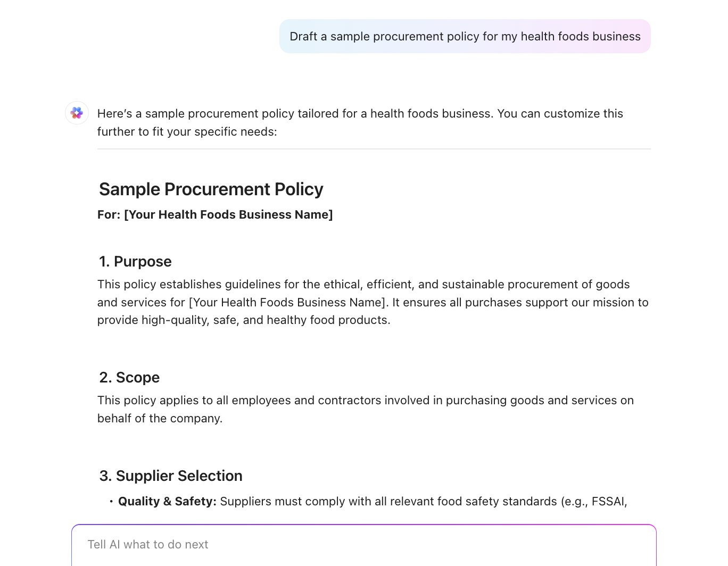Click the intro line starting 'Here's a sample'
Viewport: 728px width, 566px height.
360,113
